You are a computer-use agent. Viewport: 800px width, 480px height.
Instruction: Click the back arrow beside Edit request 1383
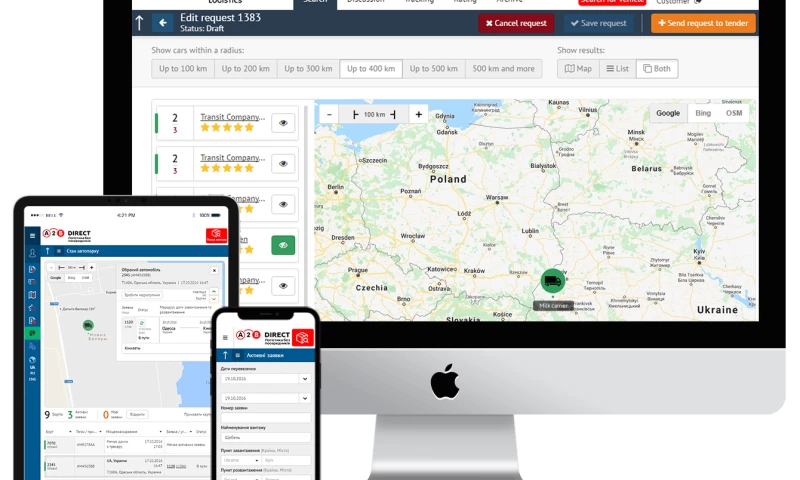[163, 23]
